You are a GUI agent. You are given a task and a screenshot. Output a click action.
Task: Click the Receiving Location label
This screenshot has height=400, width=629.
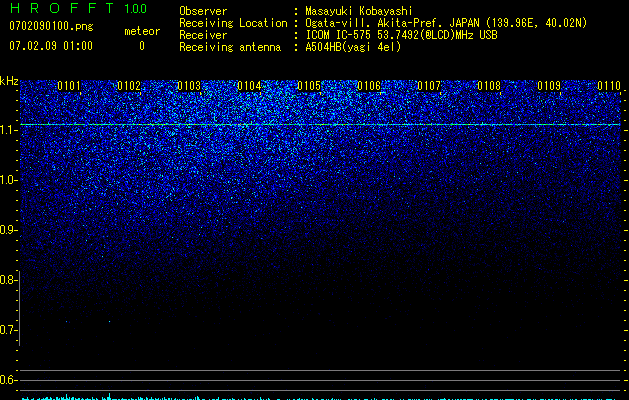tap(233, 23)
